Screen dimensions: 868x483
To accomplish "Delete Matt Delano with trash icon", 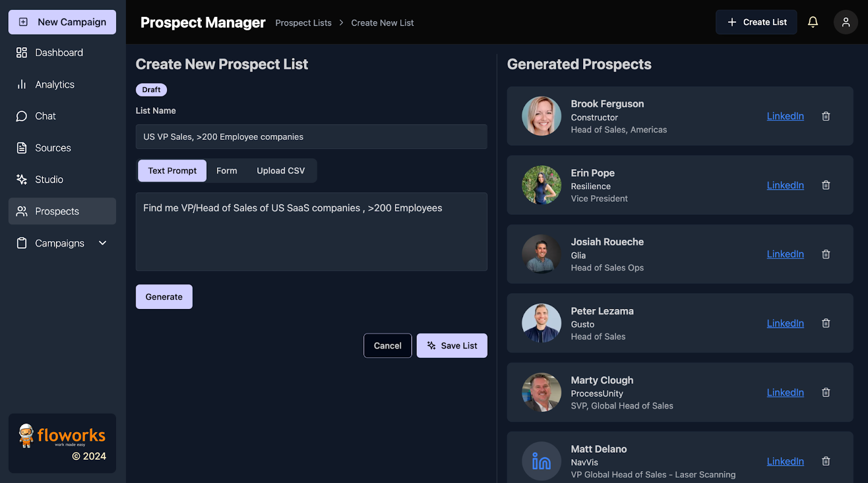I will (x=826, y=461).
